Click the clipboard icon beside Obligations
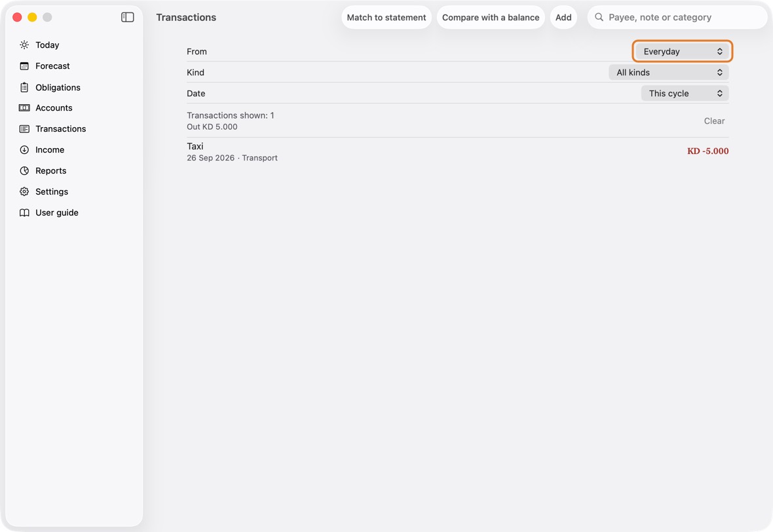Viewport: 773px width, 532px height. point(24,87)
